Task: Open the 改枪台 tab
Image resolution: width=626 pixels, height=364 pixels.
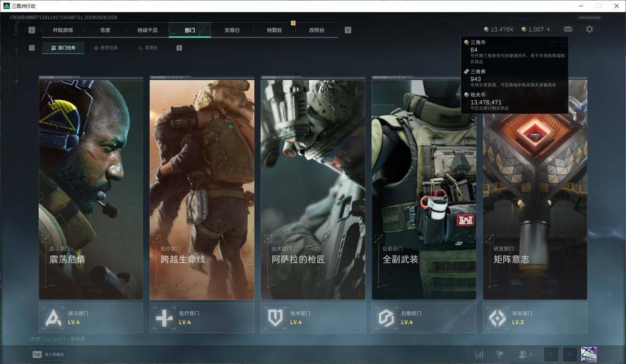Action: [317, 30]
